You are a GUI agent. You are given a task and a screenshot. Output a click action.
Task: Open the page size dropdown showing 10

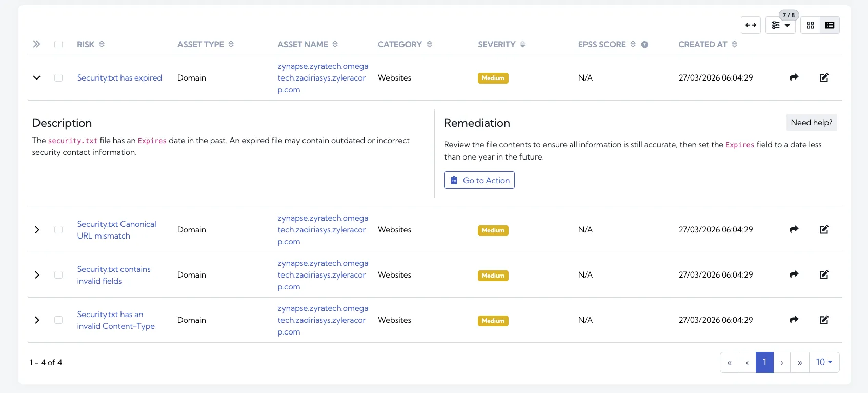(824, 362)
